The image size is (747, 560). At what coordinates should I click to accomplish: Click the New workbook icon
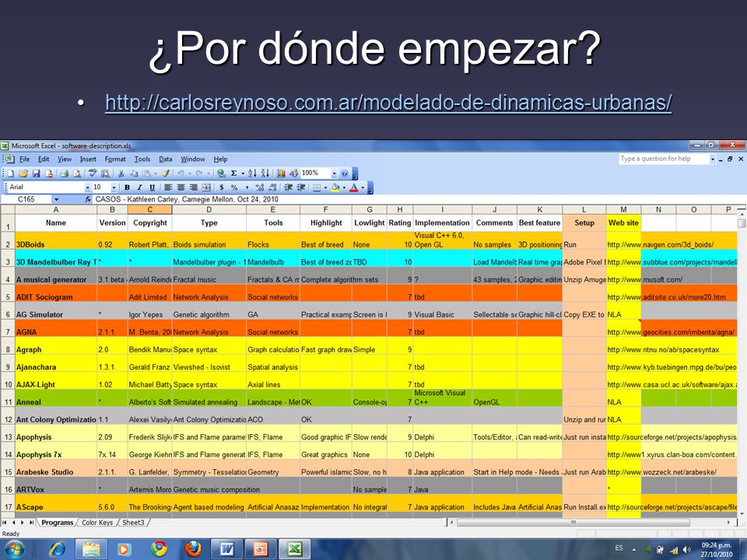(x=11, y=173)
